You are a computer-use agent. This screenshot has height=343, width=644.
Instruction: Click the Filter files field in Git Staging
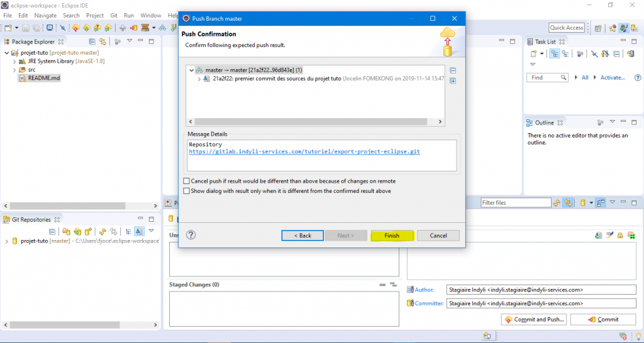click(516, 203)
